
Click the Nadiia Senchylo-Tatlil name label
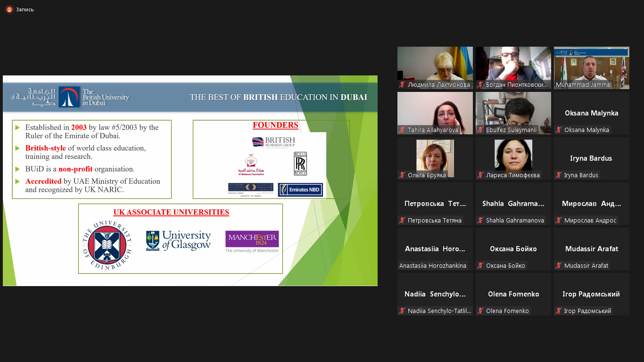[x=439, y=311]
